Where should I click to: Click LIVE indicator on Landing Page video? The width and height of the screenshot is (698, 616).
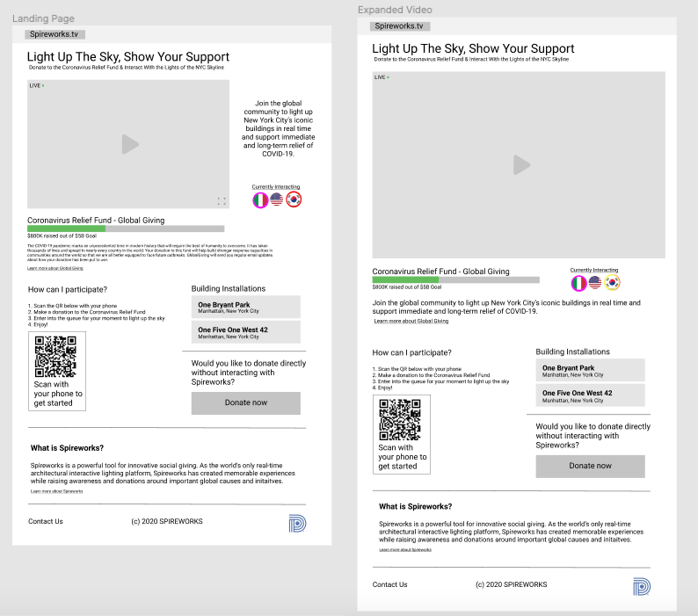pos(37,85)
